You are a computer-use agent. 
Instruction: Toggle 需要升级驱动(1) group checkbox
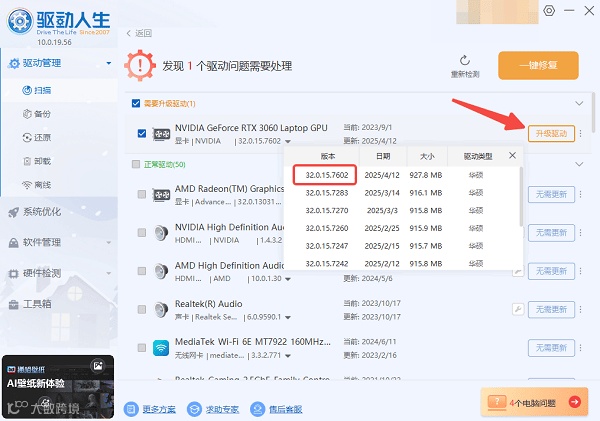[136, 103]
